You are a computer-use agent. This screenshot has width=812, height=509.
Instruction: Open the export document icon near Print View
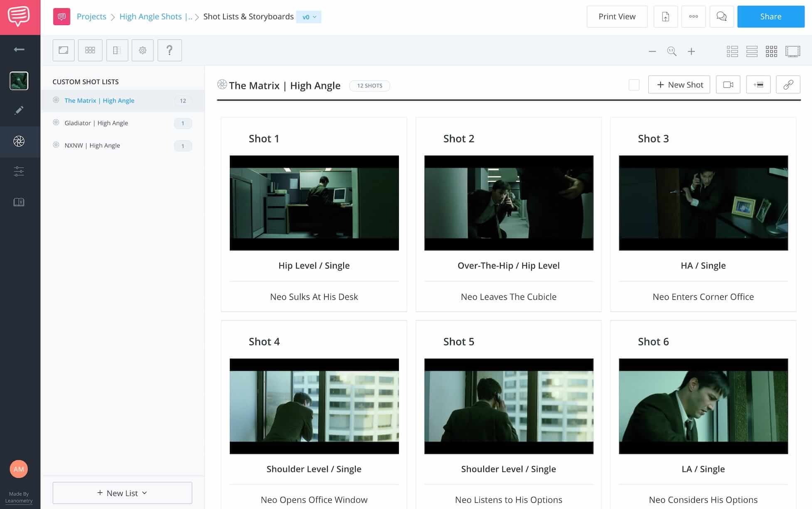665,17
